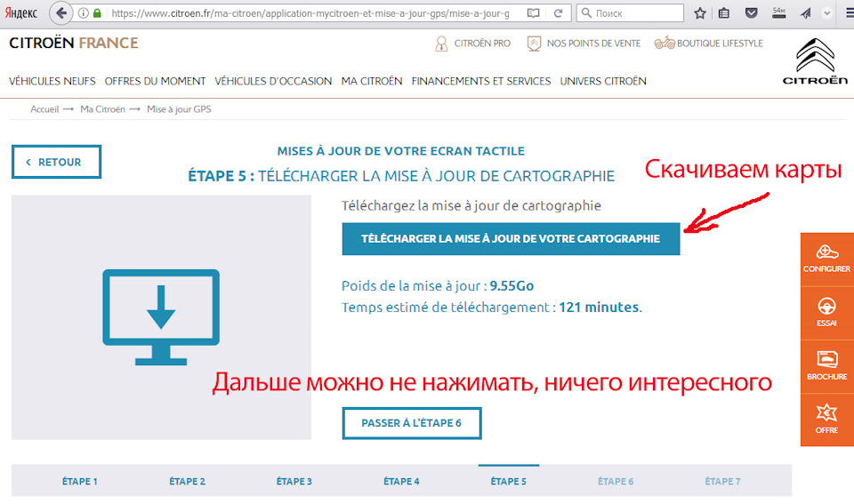Click the 9.55Go update size value
Screen dimensions: 854x504
pos(512,285)
